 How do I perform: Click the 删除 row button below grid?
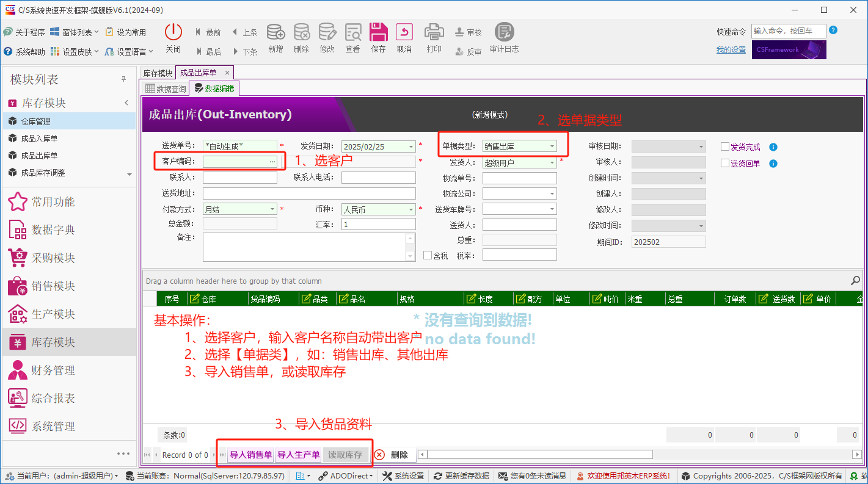tap(393, 455)
